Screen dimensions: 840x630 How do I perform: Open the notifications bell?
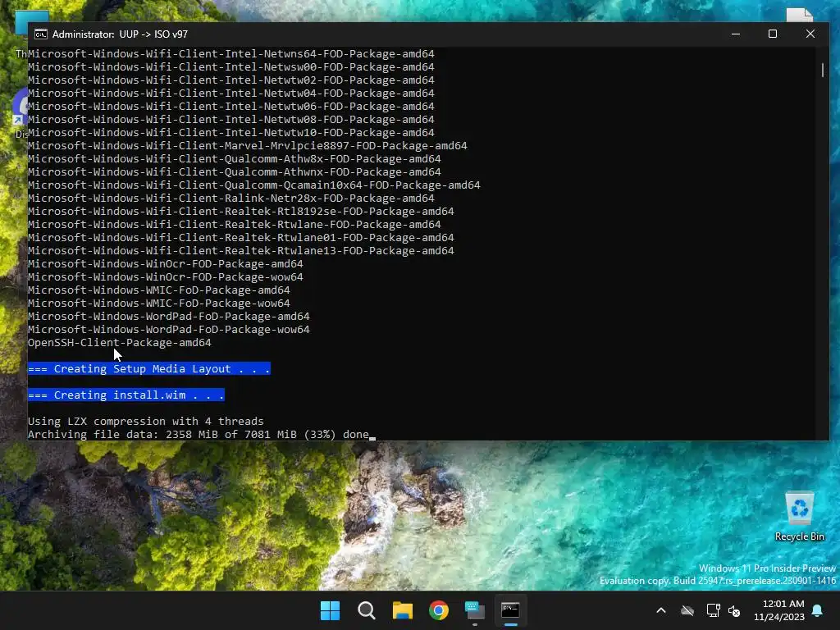pyautogui.click(x=818, y=610)
